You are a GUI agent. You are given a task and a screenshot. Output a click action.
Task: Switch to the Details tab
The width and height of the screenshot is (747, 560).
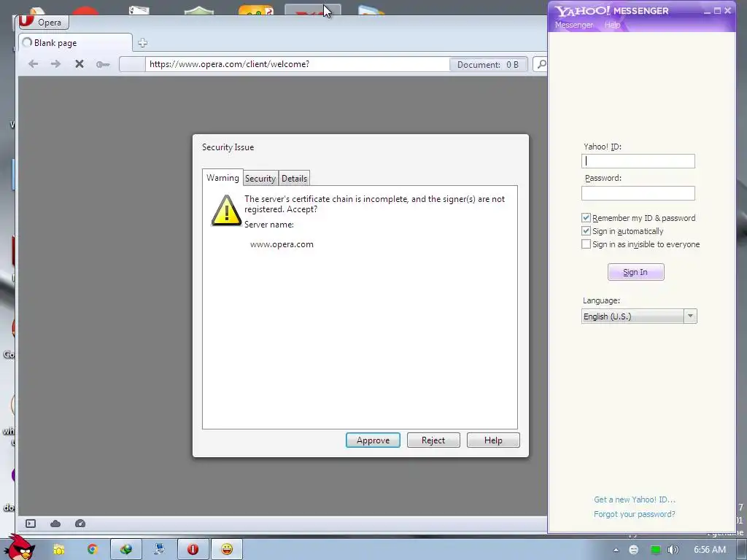(x=295, y=179)
